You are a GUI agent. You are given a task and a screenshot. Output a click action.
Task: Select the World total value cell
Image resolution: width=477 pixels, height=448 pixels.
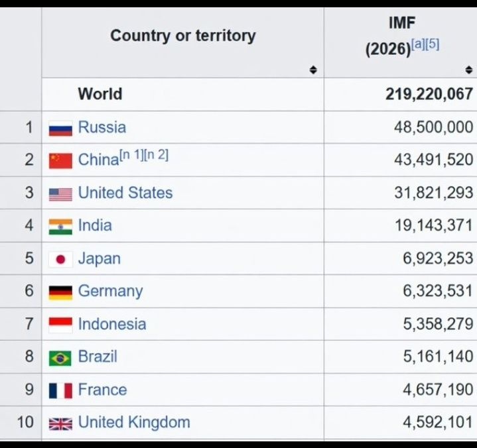click(x=429, y=94)
